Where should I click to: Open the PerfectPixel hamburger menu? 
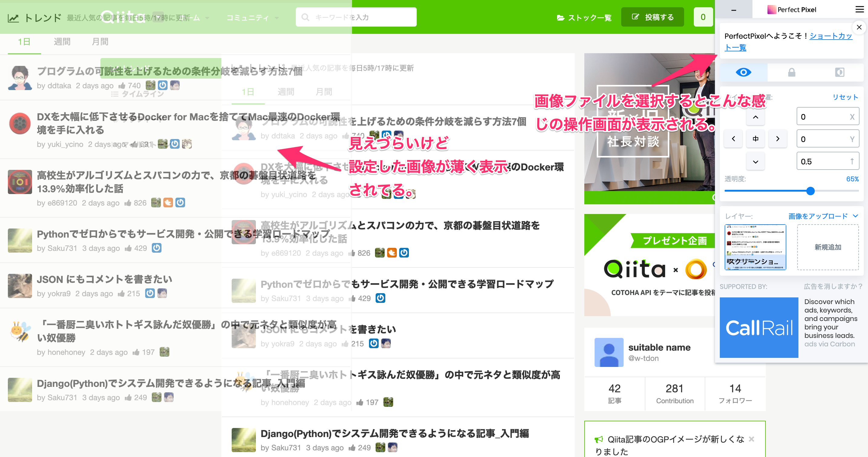coord(859,9)
